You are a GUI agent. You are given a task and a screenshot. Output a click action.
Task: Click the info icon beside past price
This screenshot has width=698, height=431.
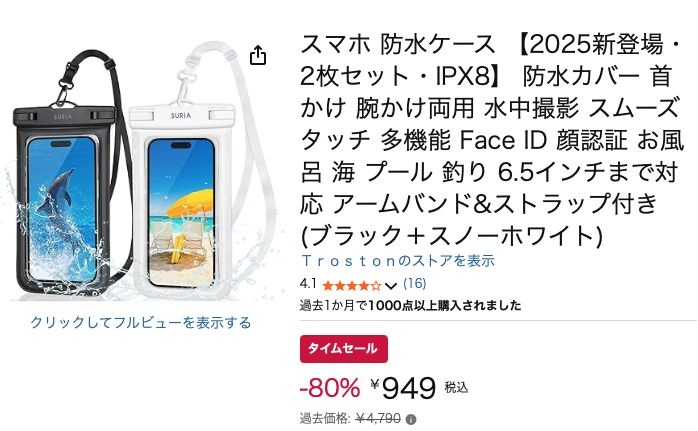[411, 419]
